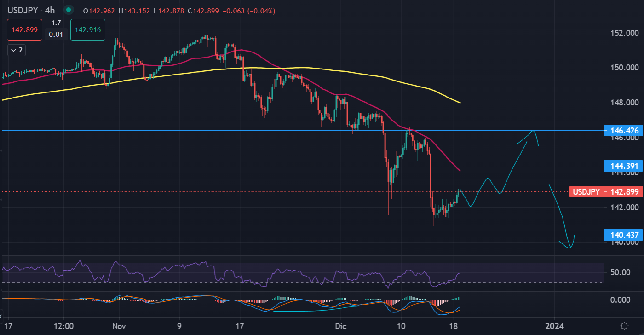Click the 2024 label on time axis

tap(554, 326)
